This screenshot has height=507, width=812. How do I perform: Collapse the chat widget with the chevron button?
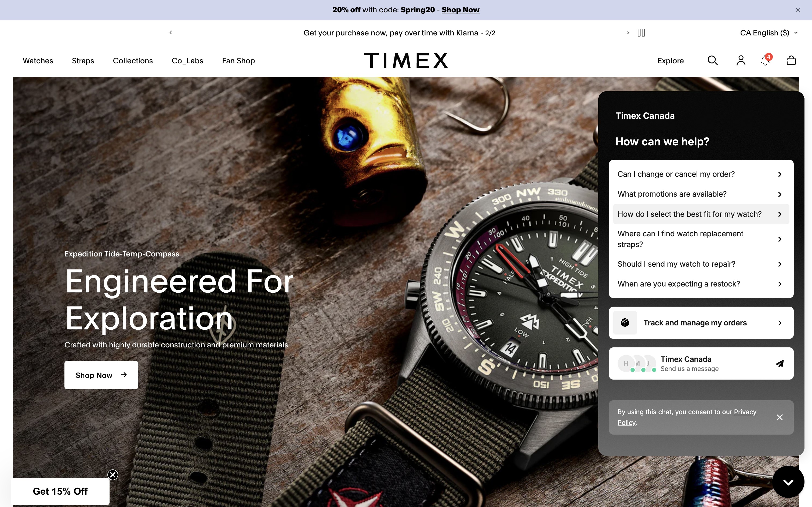pyautogui.click(x=788, y=482)
